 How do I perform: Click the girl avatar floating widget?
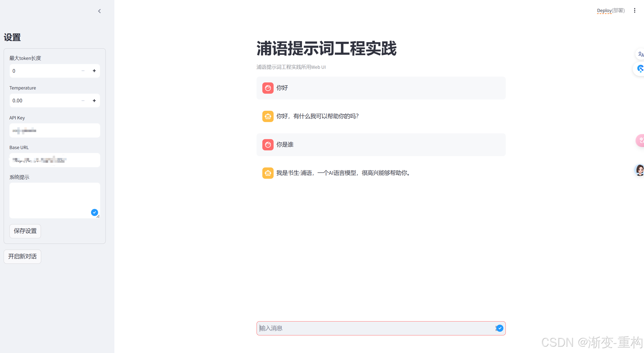coord(640,170)
